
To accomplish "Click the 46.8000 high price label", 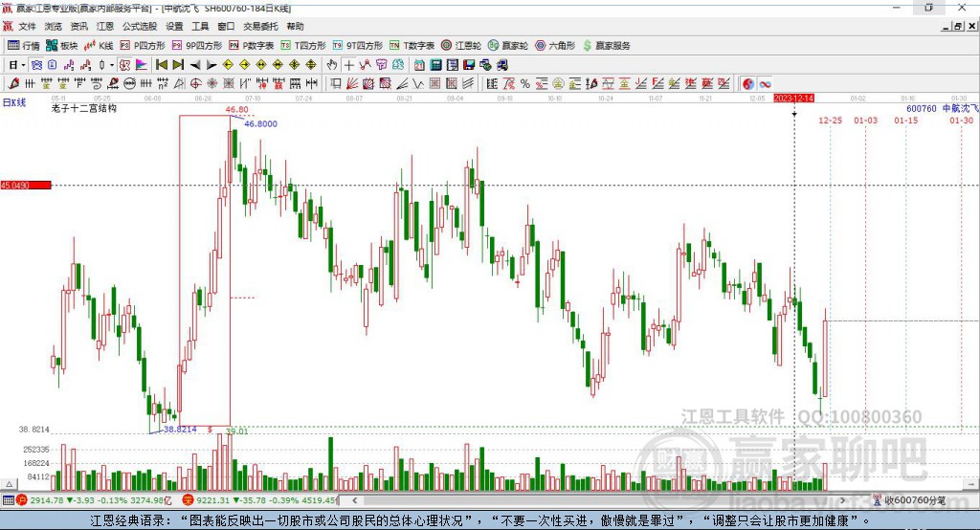I will coord(260,123).
